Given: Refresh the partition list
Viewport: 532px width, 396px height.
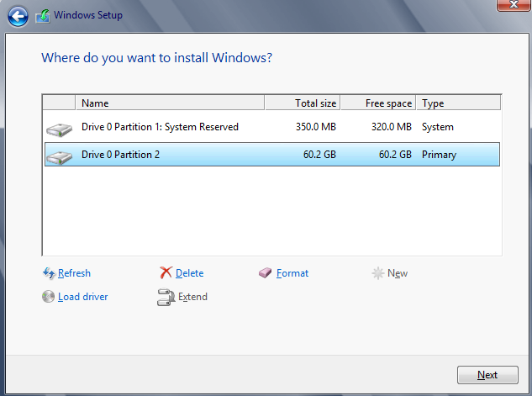Looking at the screenshot, I should [74, 273].
